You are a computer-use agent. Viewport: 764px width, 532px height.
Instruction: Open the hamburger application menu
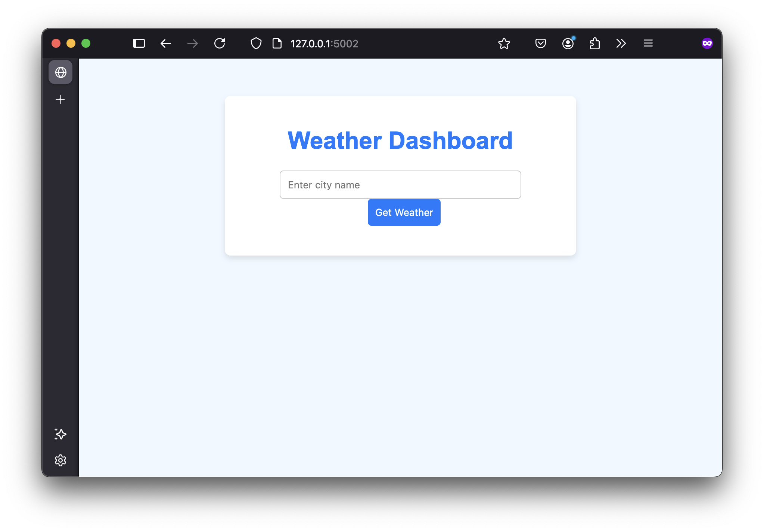[x=648, y=43]
